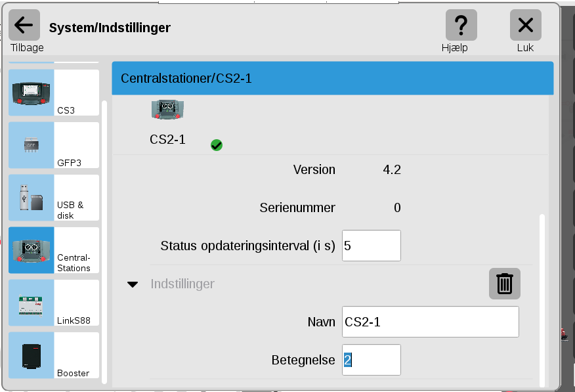This screenshot has height=392, width=575.
Task: Edit the Status opdateringsinterval field
Action: pyautogui.click(x=371, y=246)
